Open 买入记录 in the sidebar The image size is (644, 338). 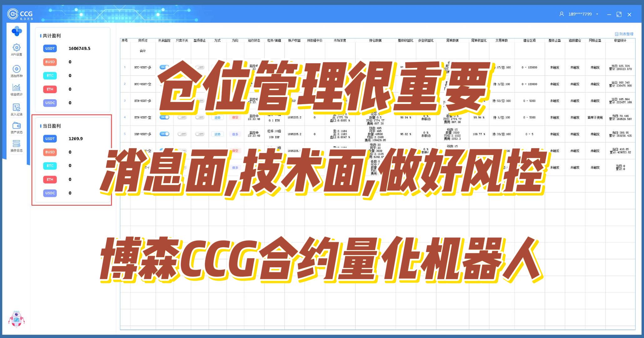coord(17,110)
